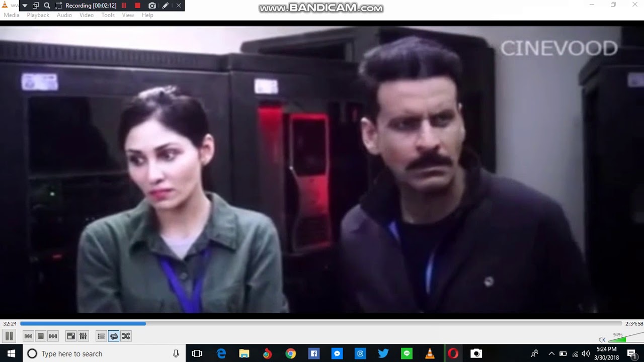Viewport: 644px width, 362px height.
Task: Expand hidden system tray icons
Action: [551, 353]
